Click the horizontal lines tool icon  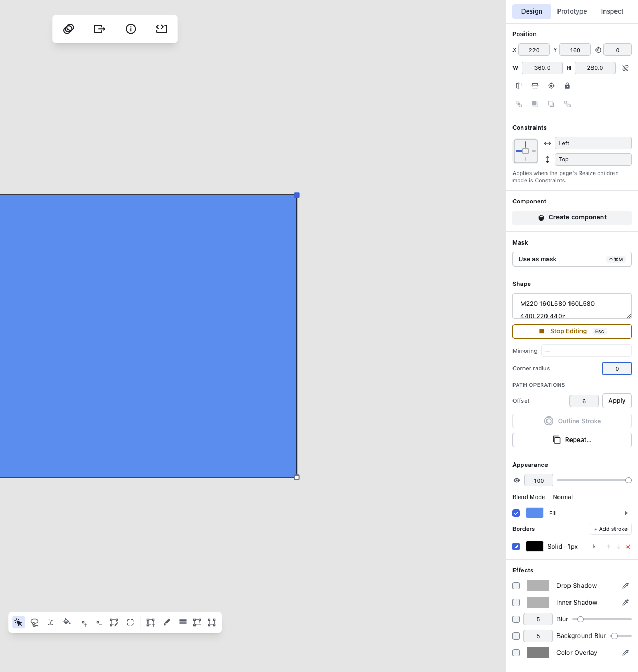tap(183, 622)
